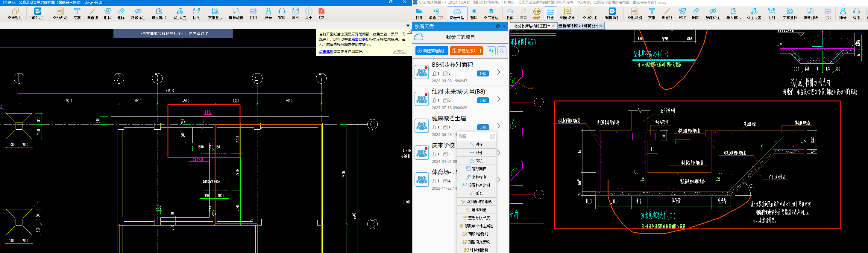The image size is (868, 253).
Task: Switch to the 2栋分拣库结构施工图 tab
Action: coord(531,26)
